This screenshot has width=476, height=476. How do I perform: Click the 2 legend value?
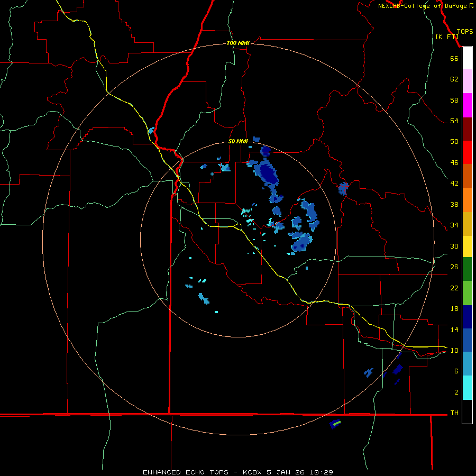456,392
